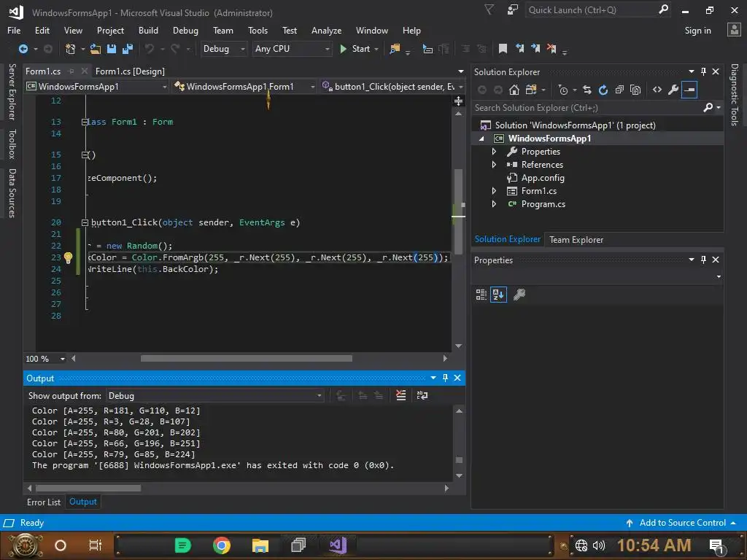This screenshot has height=560, width=747.
Task: Go to next bookmark icon
Action: [535, 49]
